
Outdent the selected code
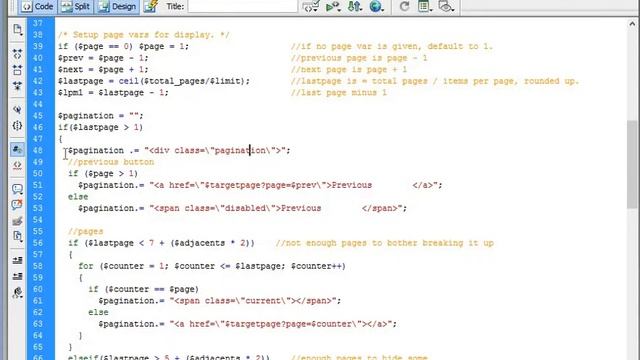(x=17, y=276)
